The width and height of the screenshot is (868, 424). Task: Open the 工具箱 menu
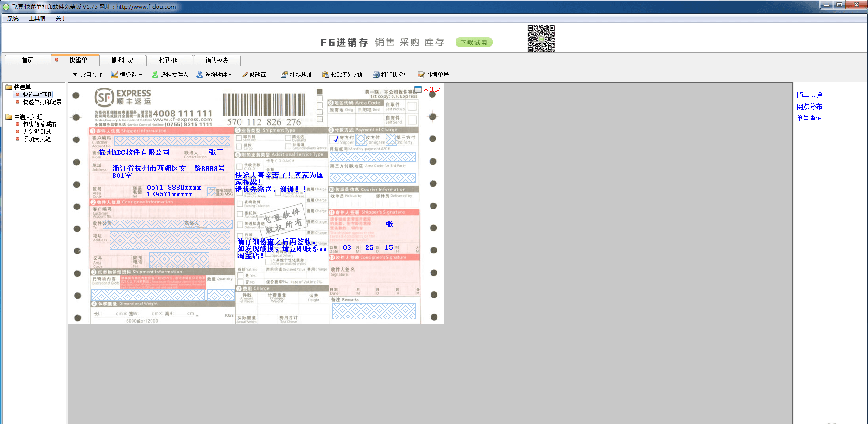37,19
